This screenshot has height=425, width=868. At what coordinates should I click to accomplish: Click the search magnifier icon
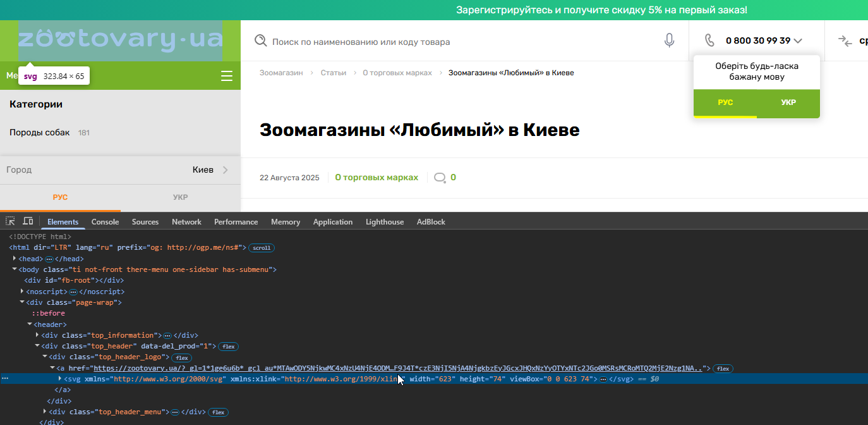point(260,41)
